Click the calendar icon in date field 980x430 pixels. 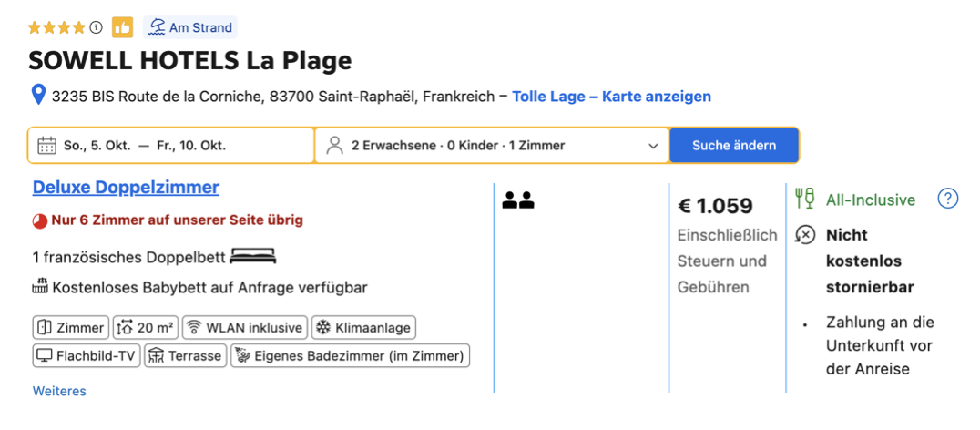tap(47, 146)
